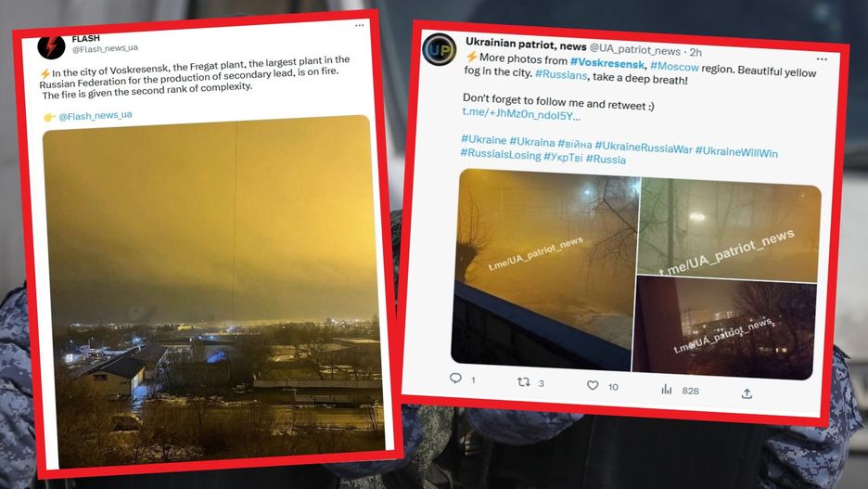Open the #Voskresensk hashtag
Viewport: 868px width, 489px height.
607,63
